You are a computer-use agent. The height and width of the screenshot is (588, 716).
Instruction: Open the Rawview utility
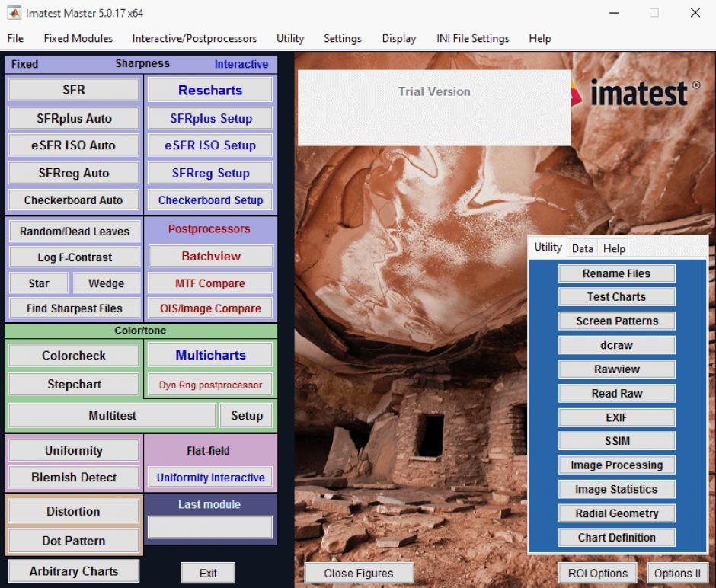click(x=616, y=369)
